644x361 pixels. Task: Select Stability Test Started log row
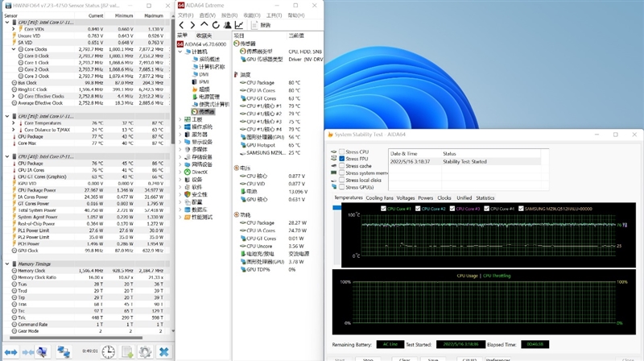click(x=464, y=162)
